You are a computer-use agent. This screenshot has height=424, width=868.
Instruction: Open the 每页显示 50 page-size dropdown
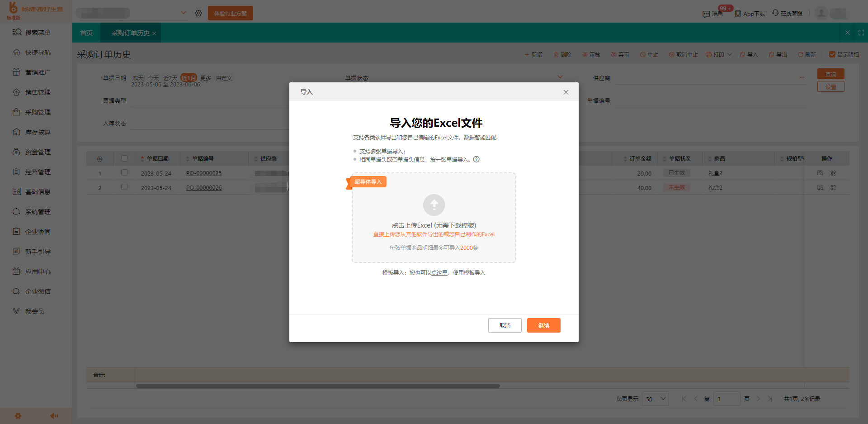point(655,399)
